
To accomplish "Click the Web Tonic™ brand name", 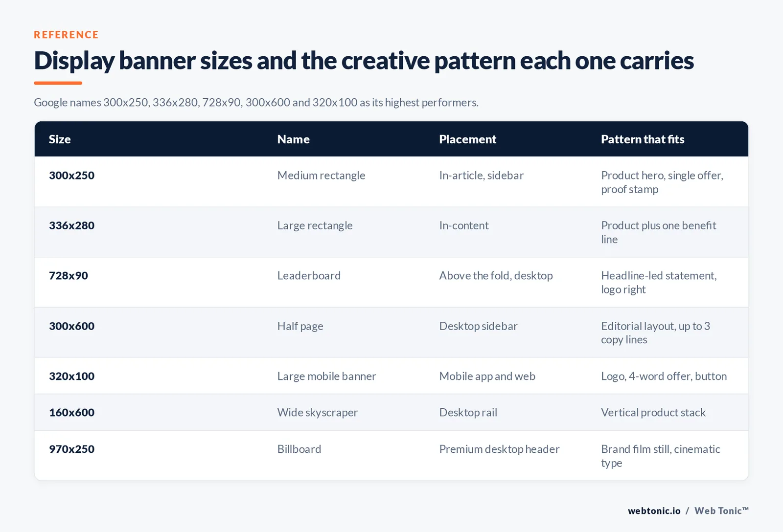I will [x=721, y=511].
